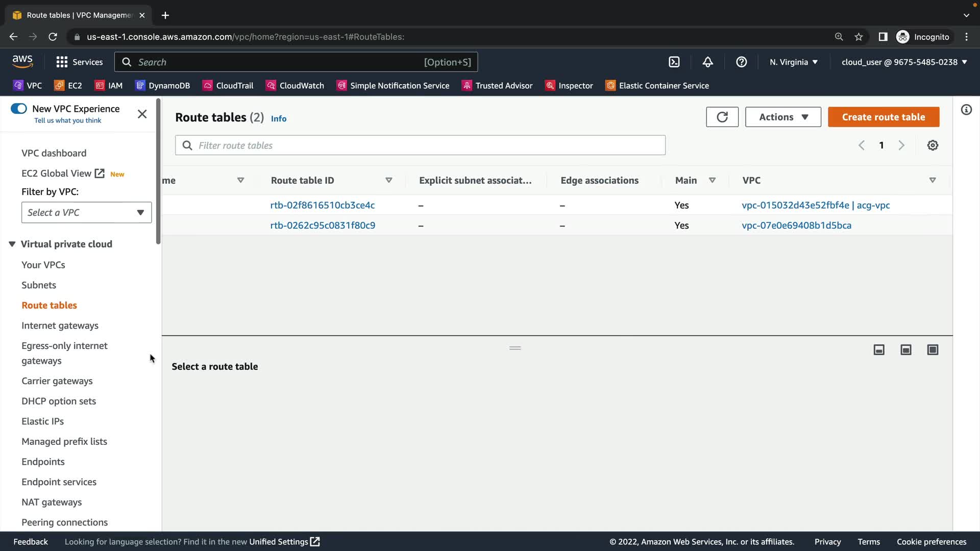Screen dimensions: 980x551
Task: Collapse the Virtual private cloud section
Action: click(x=12, y=244)
